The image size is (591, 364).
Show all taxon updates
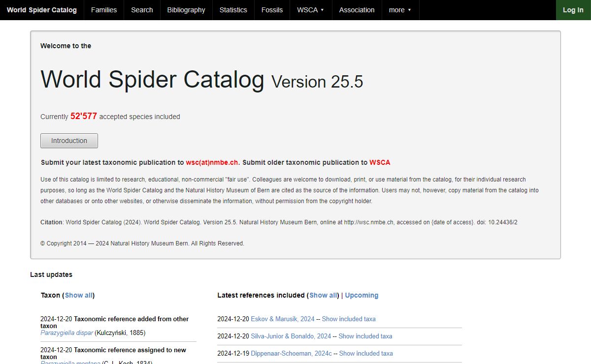click(x=79, y=295)
